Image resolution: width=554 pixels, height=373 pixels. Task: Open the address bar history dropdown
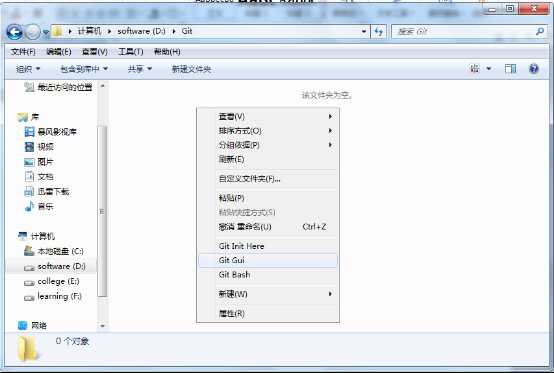364,31
